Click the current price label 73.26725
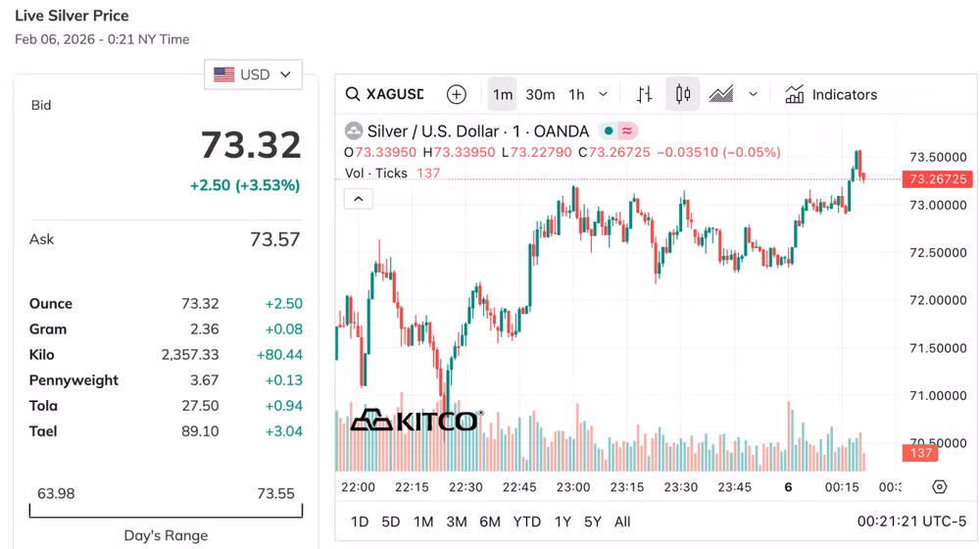Screen dimensions: 980x549 tap(938, 179)
